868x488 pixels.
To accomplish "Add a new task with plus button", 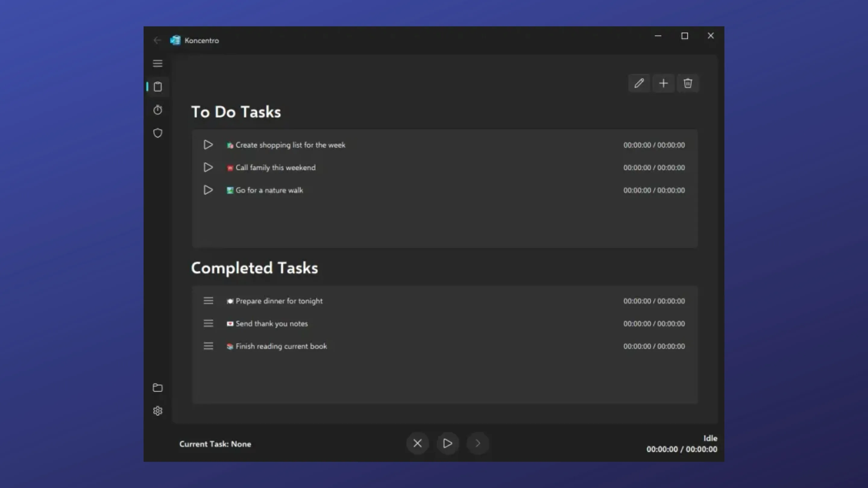I will (x=663, y=83).
